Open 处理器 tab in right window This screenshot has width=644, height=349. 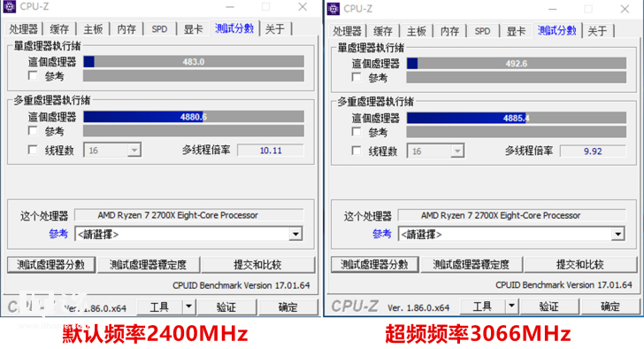coord(347,31)
